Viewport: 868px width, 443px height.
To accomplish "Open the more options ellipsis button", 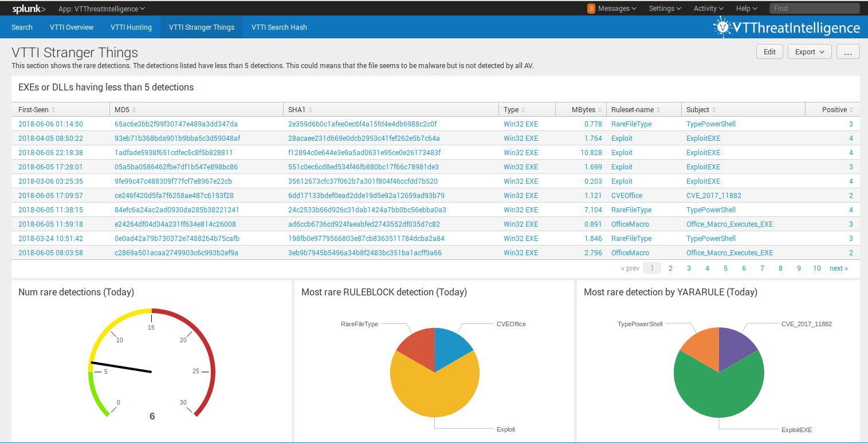I will pos(848,52).
